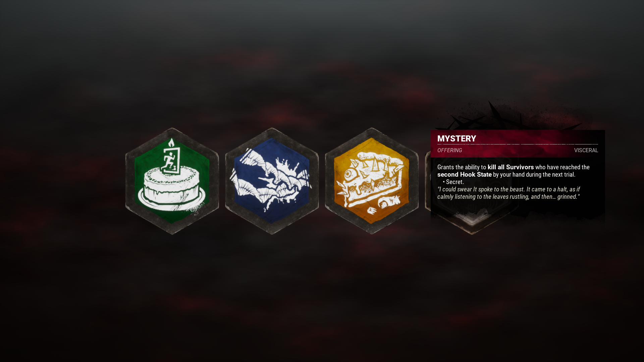Image resolution: width=644 pixels, height=362 pixels.
Task: Select the yellow gruesome pie offering
Action: click(372, 181)
